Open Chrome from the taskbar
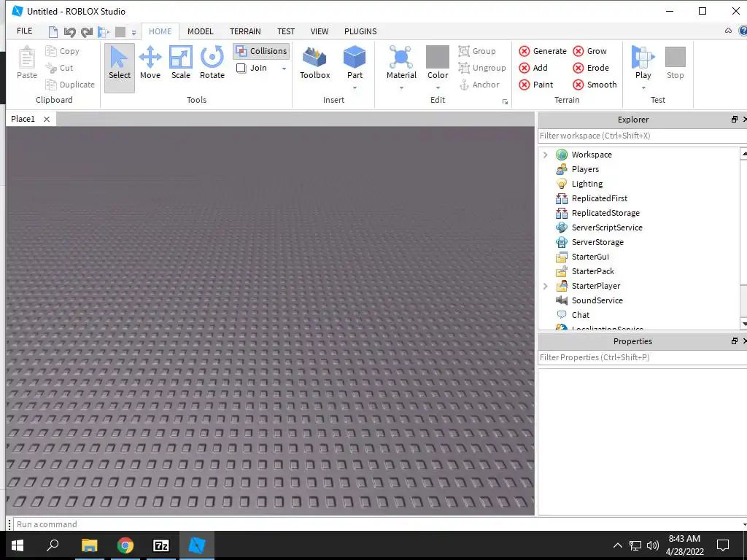This screenshot has height=560, width=747. (x=125, y=545)
